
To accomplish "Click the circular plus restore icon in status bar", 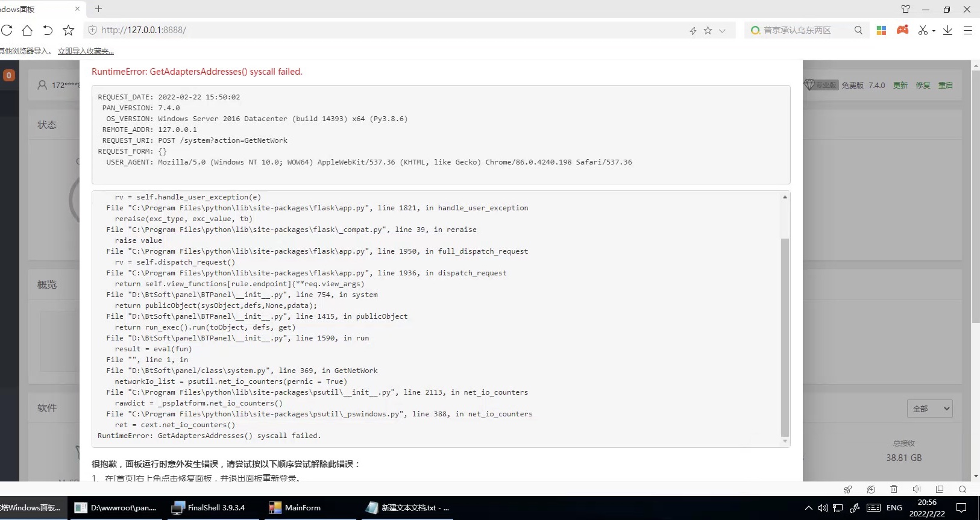I will tap(871, 489).
